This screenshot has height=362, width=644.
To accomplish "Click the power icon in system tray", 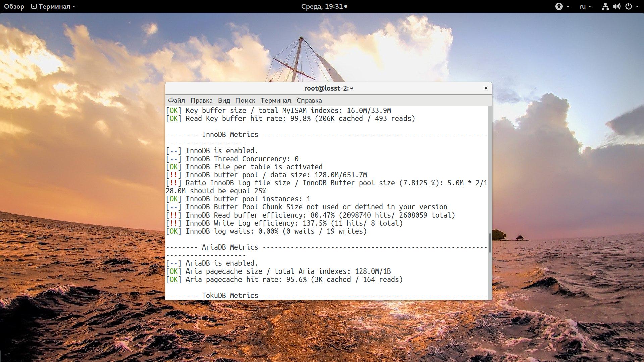I will pos(629,6).
